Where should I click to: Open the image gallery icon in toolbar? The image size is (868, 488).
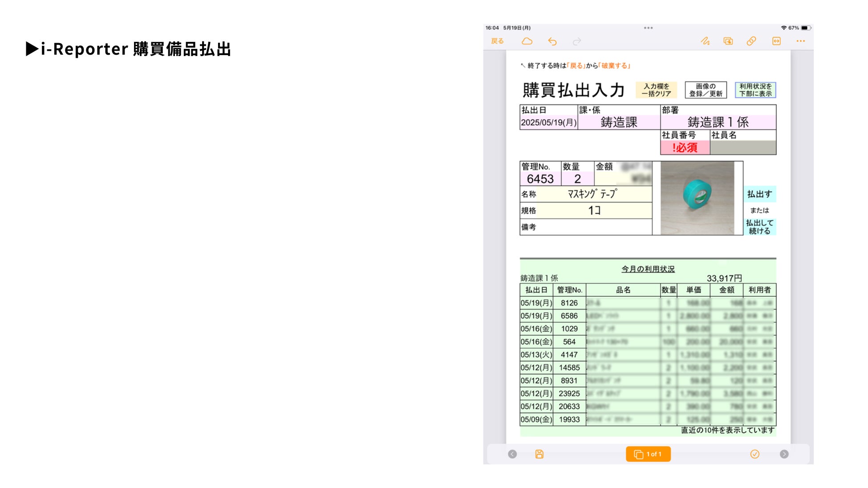point(728,41)
